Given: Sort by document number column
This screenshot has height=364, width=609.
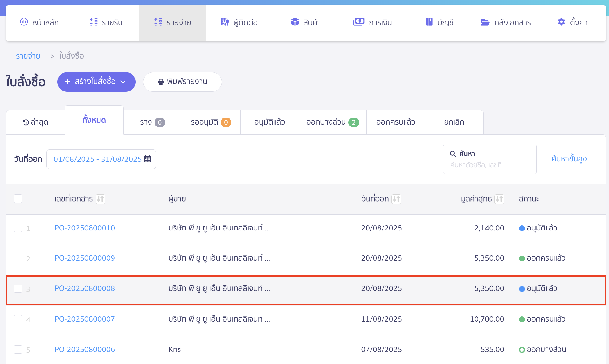Looking at the screenshot, I should click(x=100, y=199).
